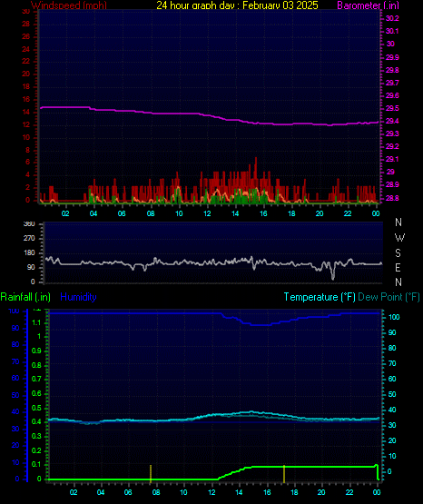Click the Temperature (°F) legend label
This screenshot has width=423, height=504.
(320, 297)
